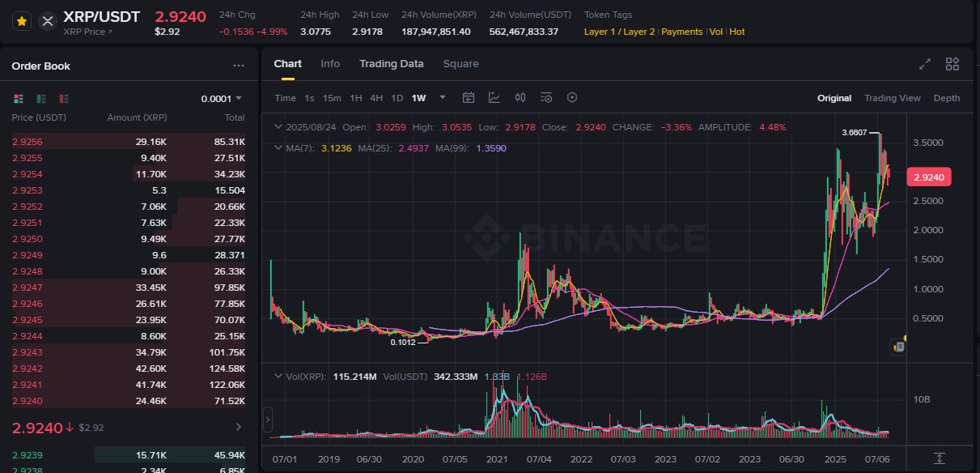Click the candlestick chart style icon

(x=520, y=97)
